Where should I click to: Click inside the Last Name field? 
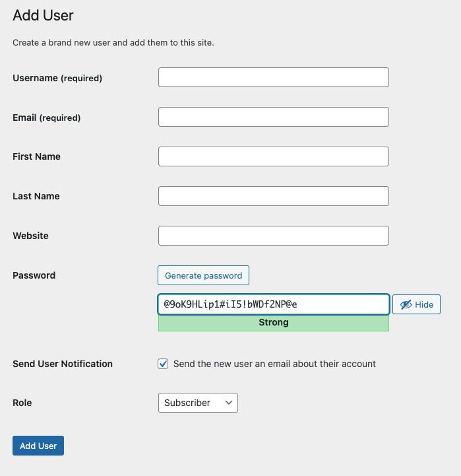pos(274,196)
